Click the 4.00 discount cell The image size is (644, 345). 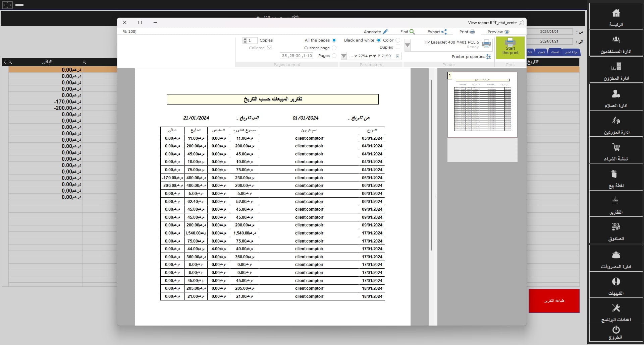click(219, 249)
